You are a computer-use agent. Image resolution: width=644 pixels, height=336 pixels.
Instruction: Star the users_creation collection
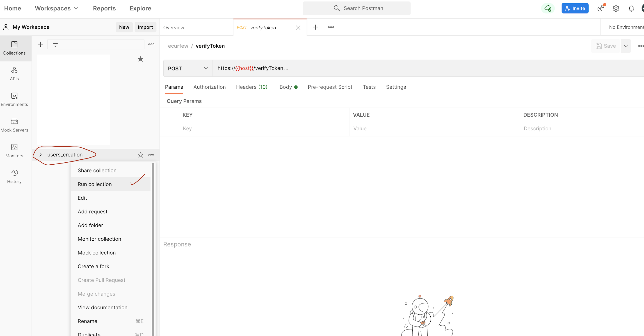coord(141,155)
